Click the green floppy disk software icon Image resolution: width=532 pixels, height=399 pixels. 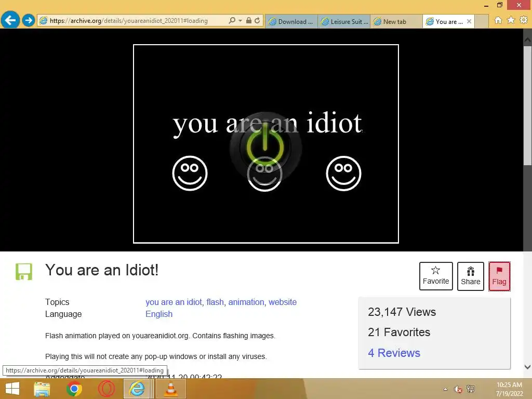pyautogui.click(x=24, y=272)
